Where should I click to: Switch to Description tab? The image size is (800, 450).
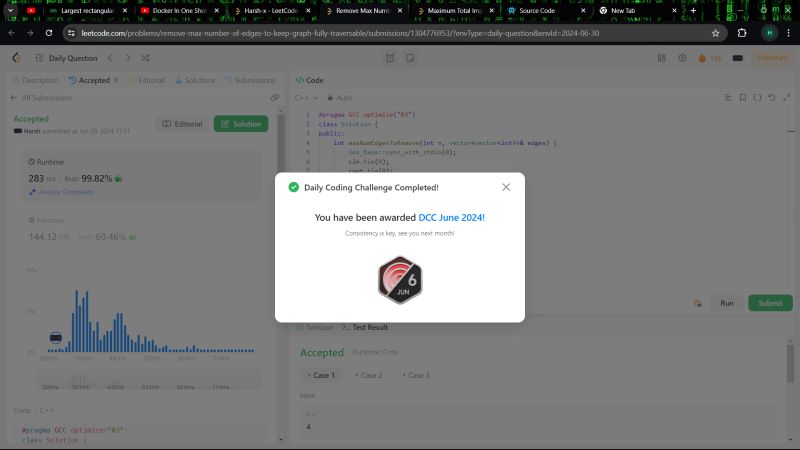(35, 80)
